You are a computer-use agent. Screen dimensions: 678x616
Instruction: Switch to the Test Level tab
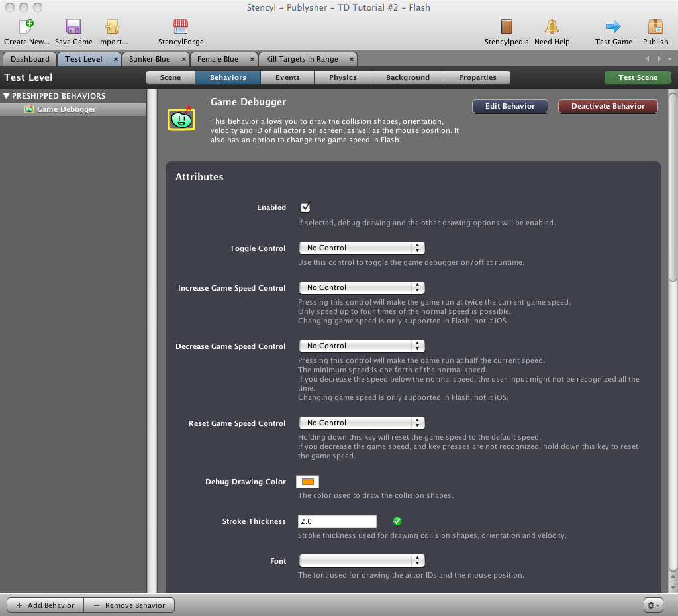click(x=83, y=59)
